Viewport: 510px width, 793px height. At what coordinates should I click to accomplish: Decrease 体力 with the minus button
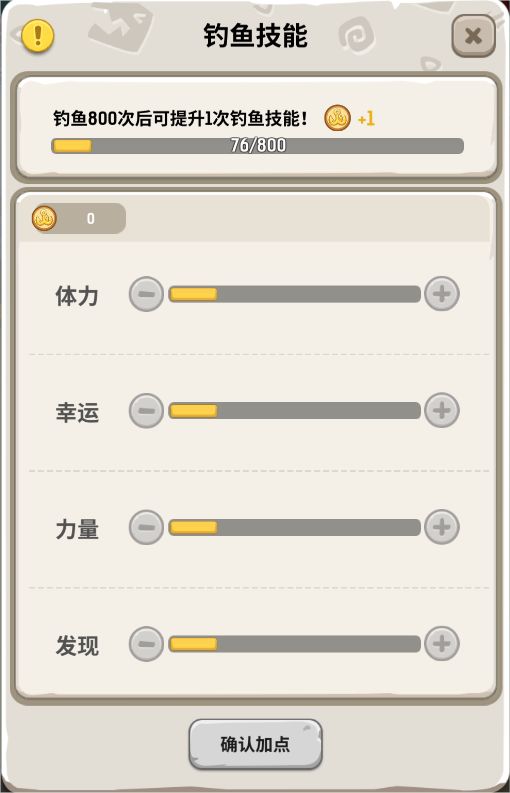pos(146,293)
